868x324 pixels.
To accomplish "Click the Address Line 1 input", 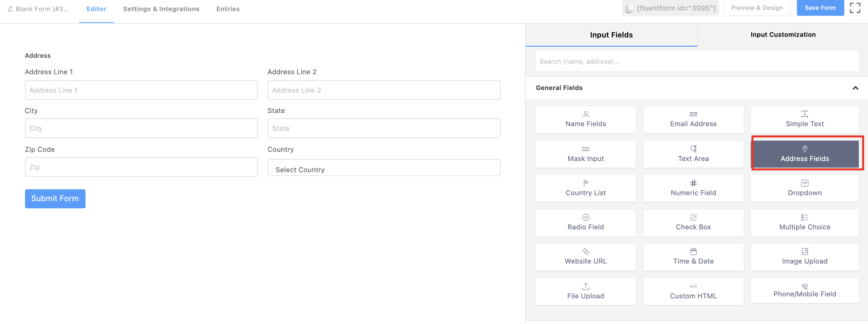I will coord(141,90).
